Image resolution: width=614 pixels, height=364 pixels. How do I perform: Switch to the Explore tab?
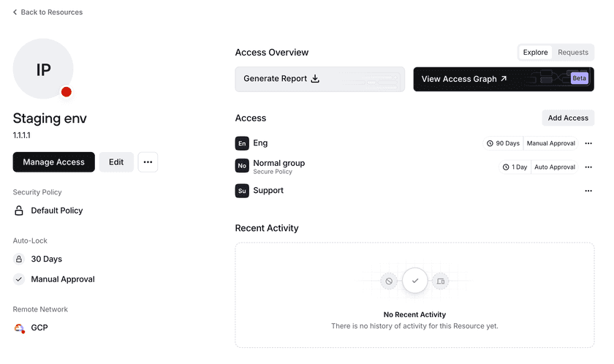[x=535, y=53]
